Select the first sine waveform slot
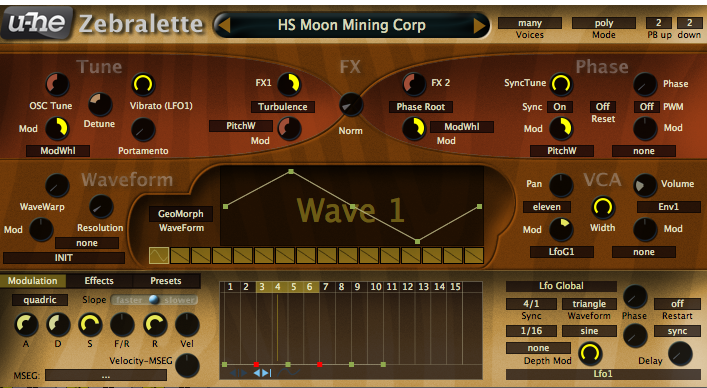 159,256
